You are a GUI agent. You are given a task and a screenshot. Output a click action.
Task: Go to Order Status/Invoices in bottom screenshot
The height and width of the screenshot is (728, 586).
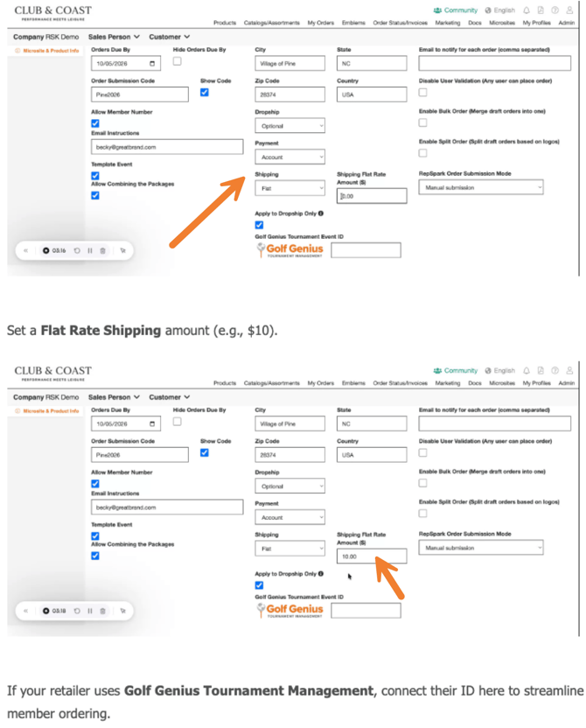[x=400, y=383]
